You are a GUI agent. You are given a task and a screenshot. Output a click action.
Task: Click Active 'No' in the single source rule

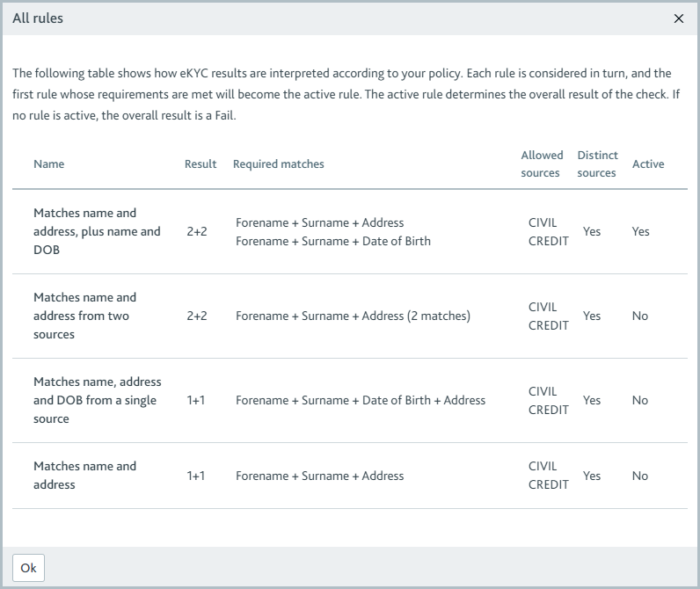tap(640, 400)
